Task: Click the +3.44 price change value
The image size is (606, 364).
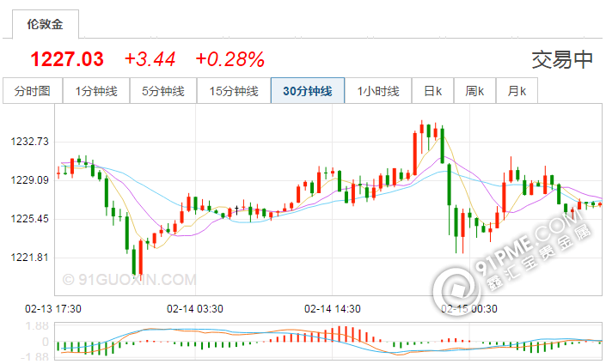Action: point(150,59)
